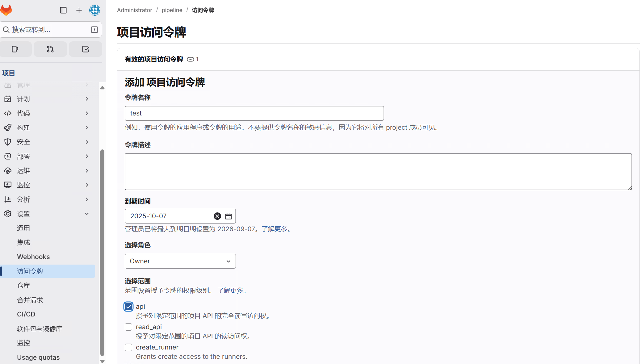The width and height of the screenshot is (641, 364).
Task: Open assigned issues icon shortcut
Action: (x=15, y=49)
